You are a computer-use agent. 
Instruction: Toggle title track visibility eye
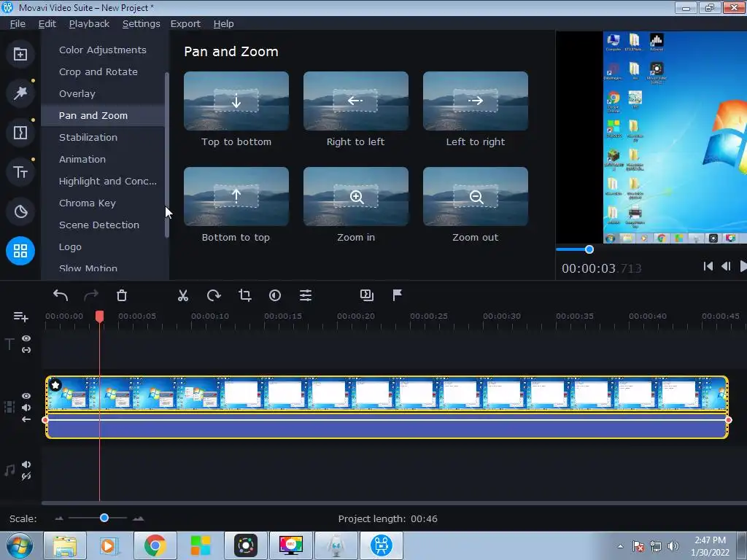(x=26, y=338)
